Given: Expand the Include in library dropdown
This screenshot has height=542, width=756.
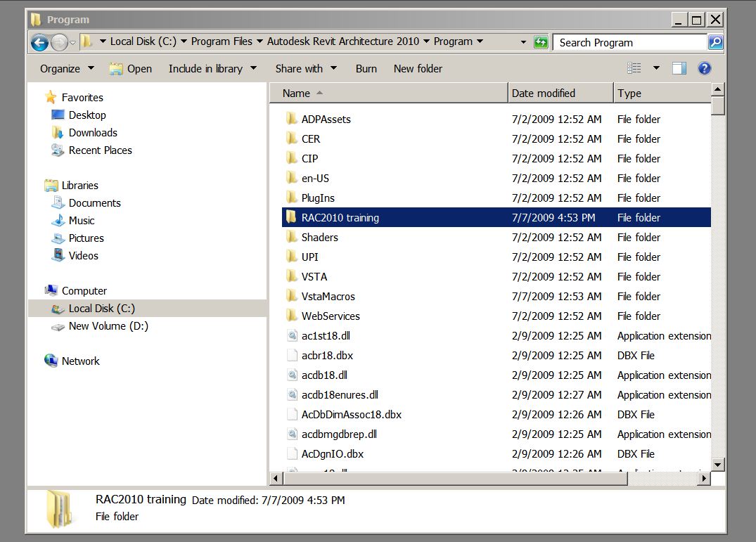Looking at the screenshot, I should (212, 69).
